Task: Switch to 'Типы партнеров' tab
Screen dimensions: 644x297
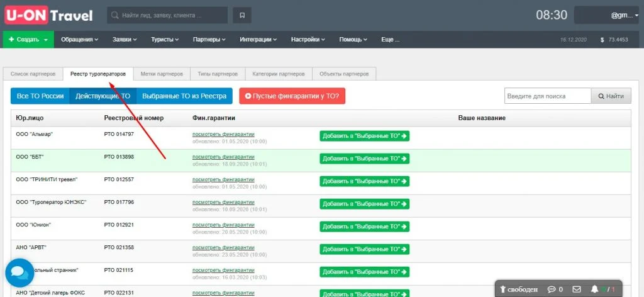Action: coord(218,74)
